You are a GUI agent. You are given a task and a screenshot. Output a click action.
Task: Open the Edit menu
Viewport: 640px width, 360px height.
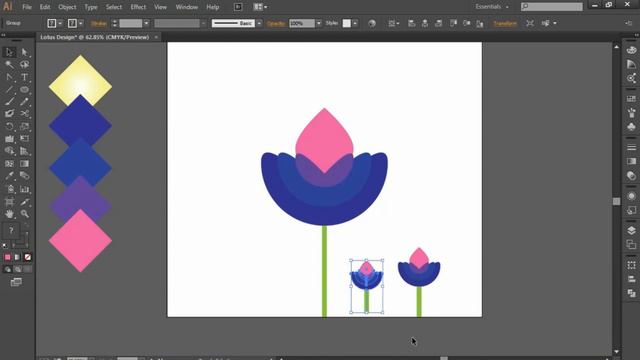pyautogui.click(x=45, y=7)
